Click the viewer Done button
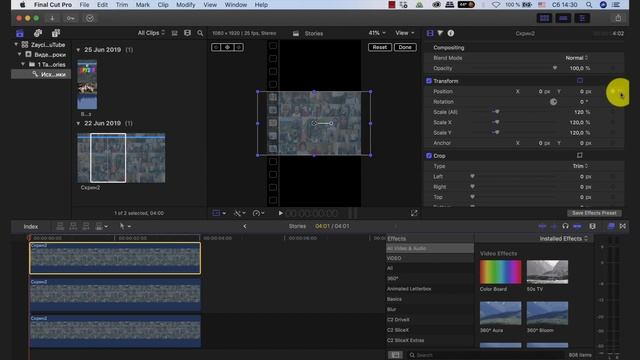This screenshot has height=360, width=640. click(x=405, y=47)
